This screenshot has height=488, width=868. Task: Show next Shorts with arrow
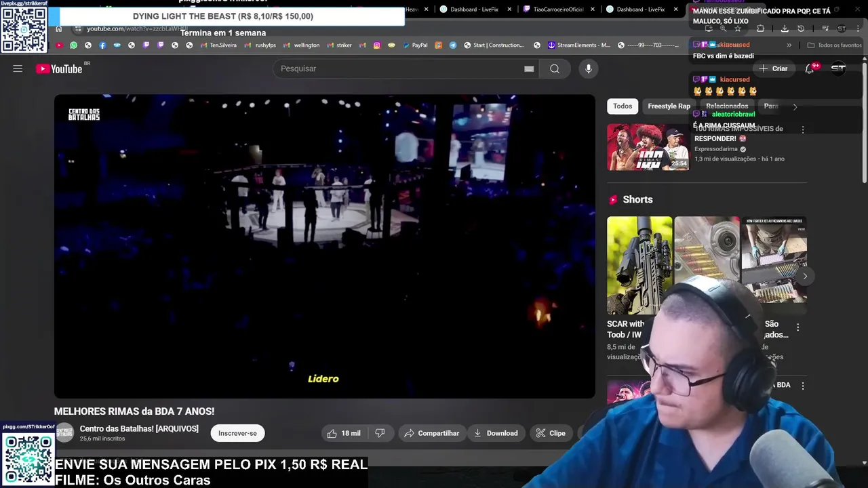(x=805, y=276)
